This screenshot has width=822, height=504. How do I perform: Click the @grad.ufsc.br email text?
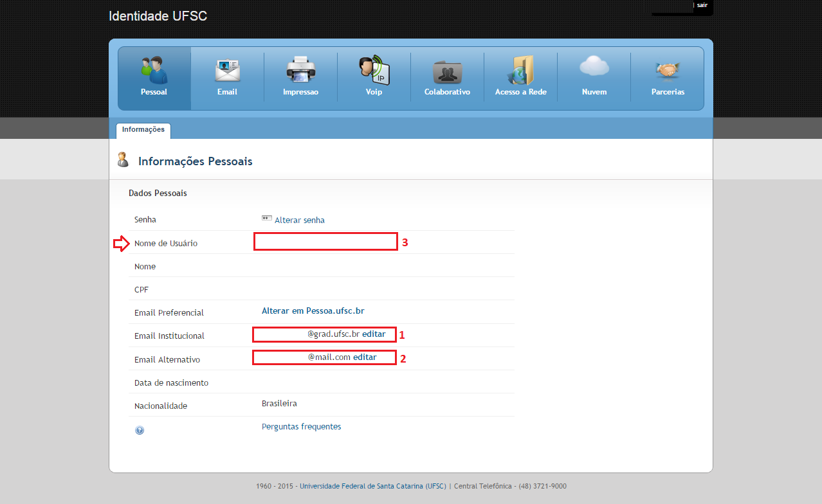click(333, 334)
